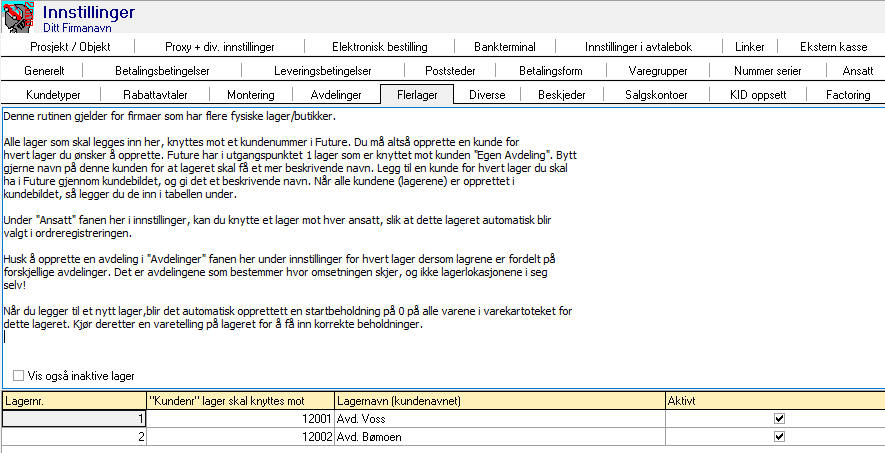Open the Poststeder tab
Screen dimensions: 885x453
click(450, 71)
